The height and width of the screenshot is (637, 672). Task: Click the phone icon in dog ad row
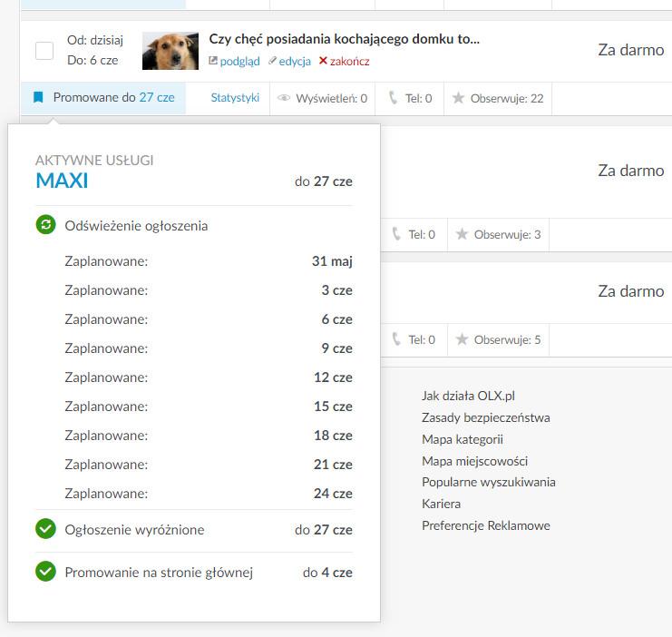(x=393, y=98)
